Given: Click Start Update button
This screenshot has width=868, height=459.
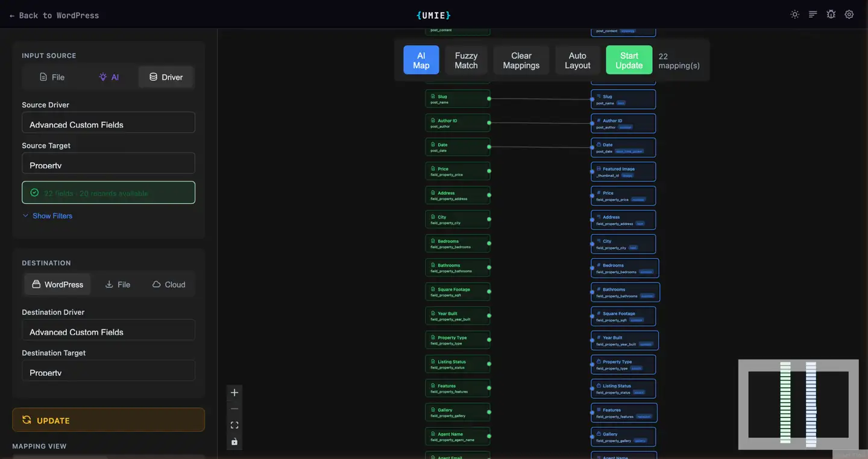Looking at the screenshot, I should point(629,60).
